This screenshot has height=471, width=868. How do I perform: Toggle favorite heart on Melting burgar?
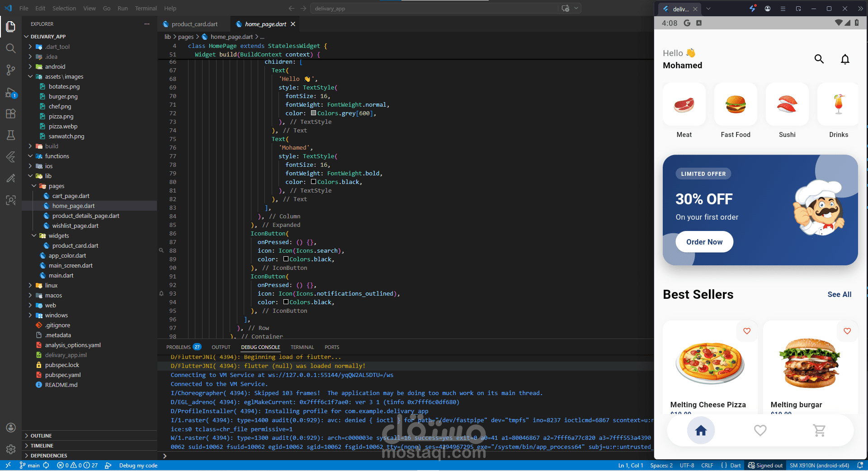click(x=847, y=331)
